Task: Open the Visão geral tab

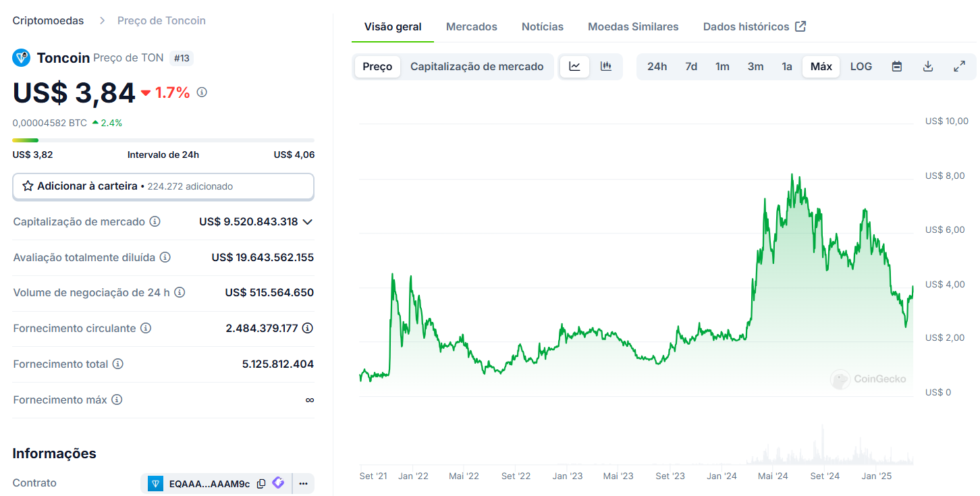Action: (393, 27)
